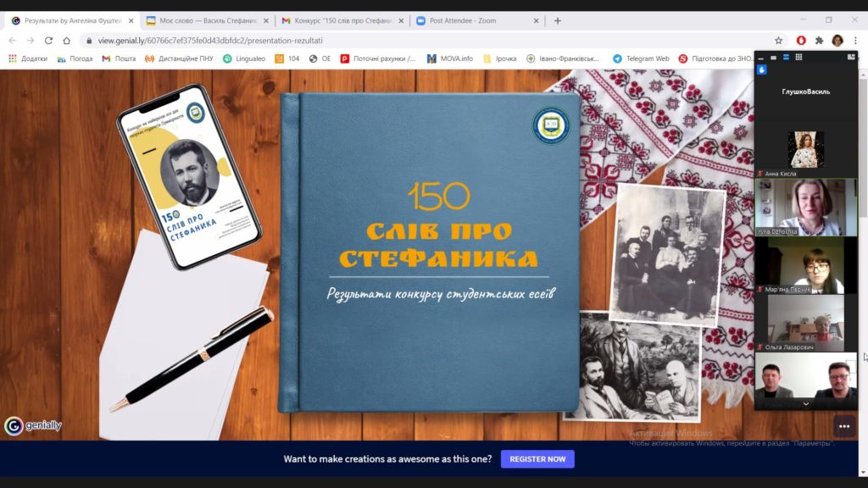This screenshot has height=488, width=868.
Task: Open the Genially three-dots options menu
Action: [x=843, y=425]
